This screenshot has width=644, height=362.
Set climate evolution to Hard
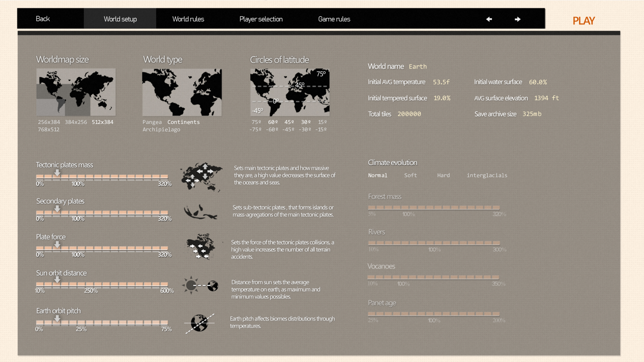(x=443, y=175)
